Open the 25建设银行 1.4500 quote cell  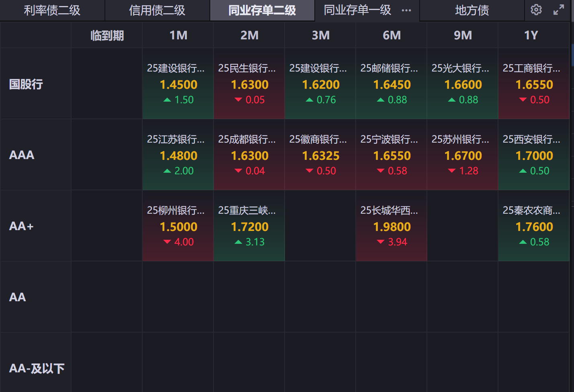[x=178, y=84]
